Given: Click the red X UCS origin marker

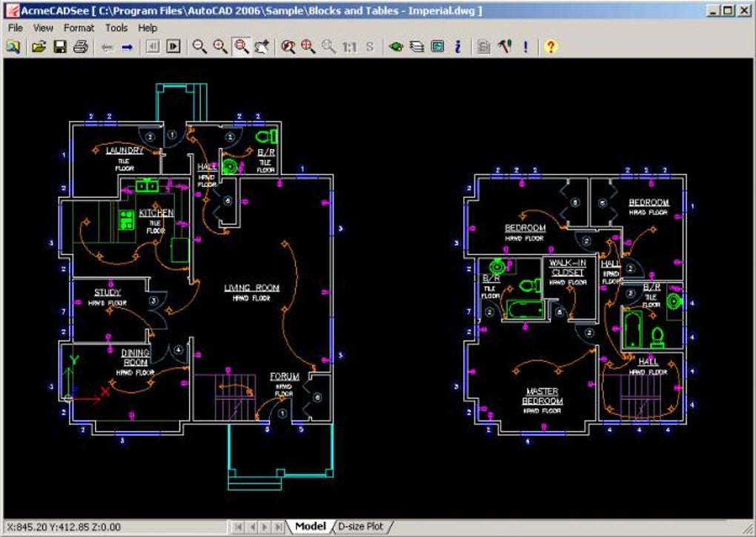Looking at the screenshot, I should coord(105,392).
